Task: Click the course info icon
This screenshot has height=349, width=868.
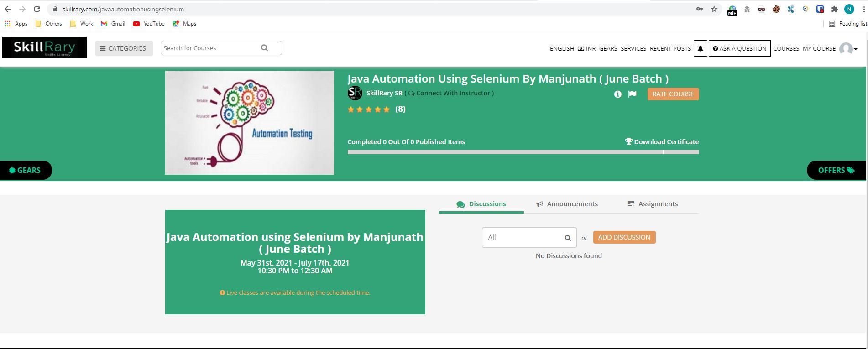Action: [618, 94]
